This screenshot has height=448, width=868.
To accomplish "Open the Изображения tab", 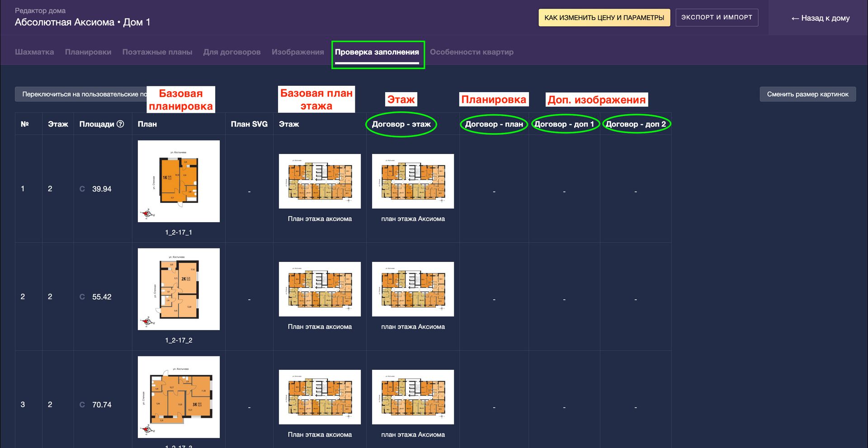I will (298, 52).
